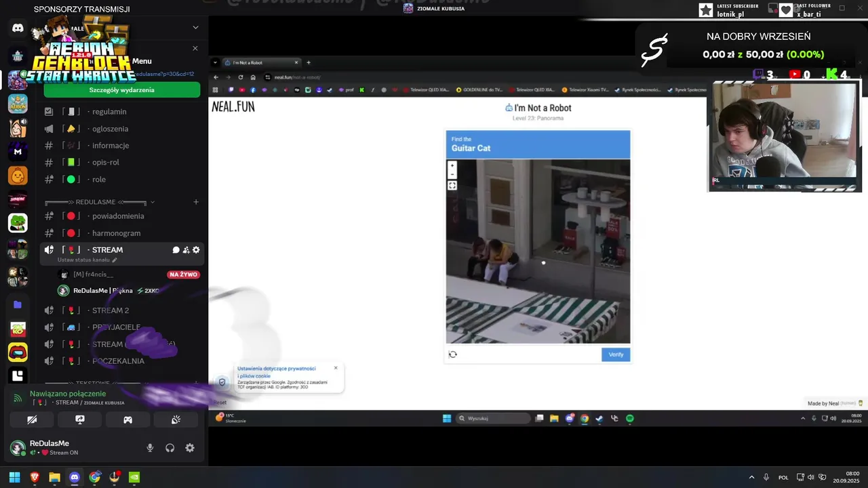Click the Nawiązano połączenie connection status

[68, 394]
